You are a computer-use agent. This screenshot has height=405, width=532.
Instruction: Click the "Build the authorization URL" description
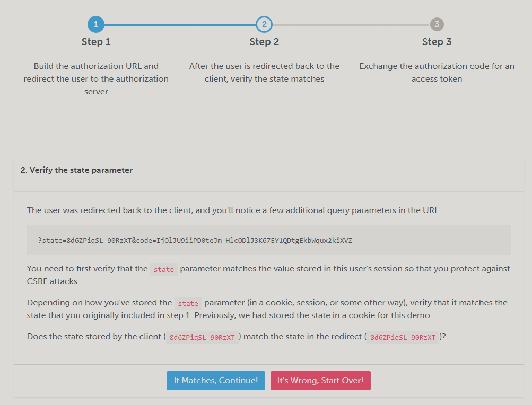point(96,79)
